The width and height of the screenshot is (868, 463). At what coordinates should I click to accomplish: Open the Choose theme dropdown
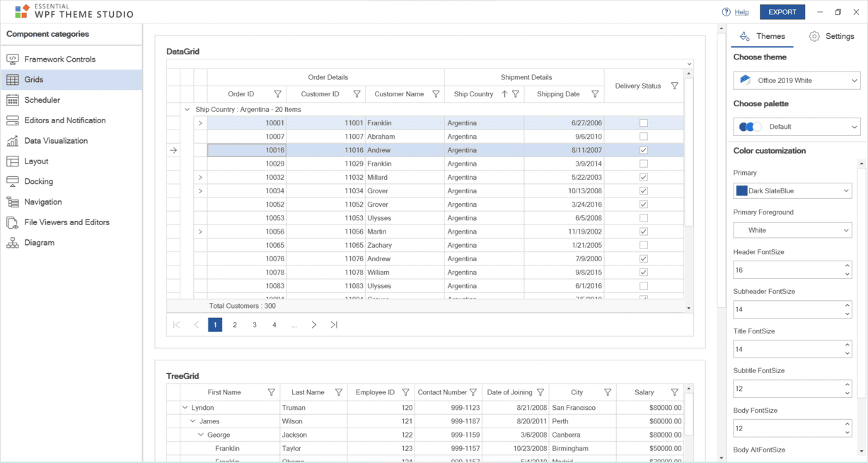(x=797, y=80)
